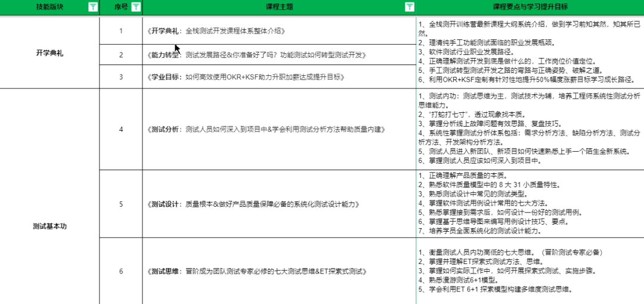Screen dimensions: 644x304
Task: Select the 课程要点与学习提升目标 header cell
Action: (530, 7)
